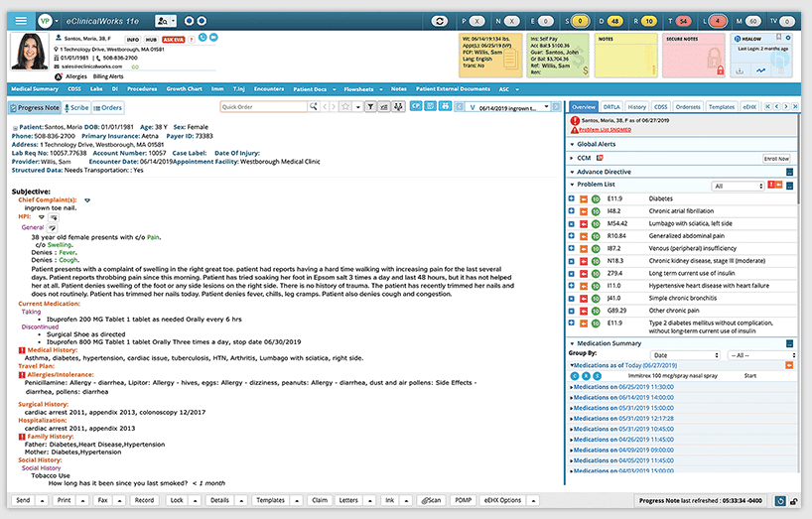Click the CCM flag icon
Image resolution: width=812 pixels, height=519 pixels.
click(x=600, y=158)
